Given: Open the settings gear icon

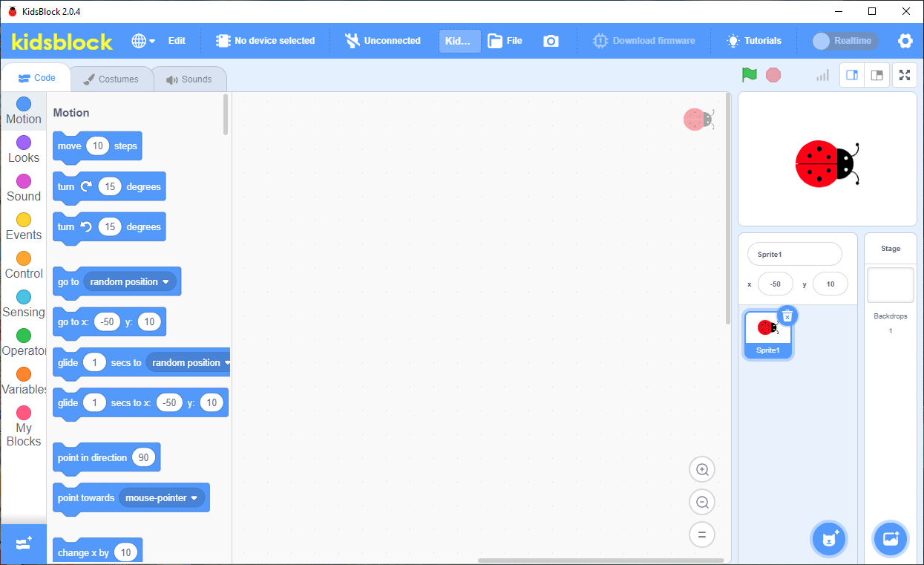Looking at the screenshot, I should 905,41.
